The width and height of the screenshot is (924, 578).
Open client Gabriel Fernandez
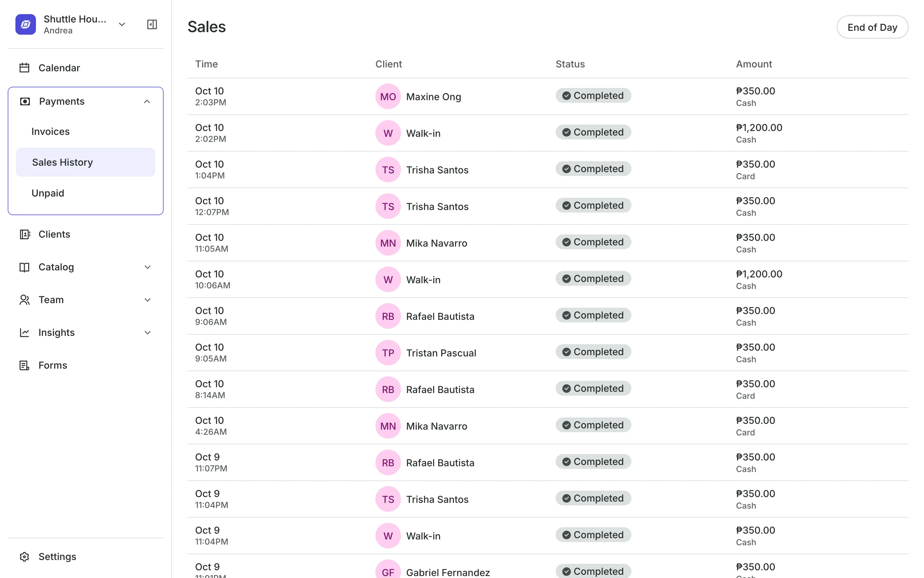coord(448,572)
